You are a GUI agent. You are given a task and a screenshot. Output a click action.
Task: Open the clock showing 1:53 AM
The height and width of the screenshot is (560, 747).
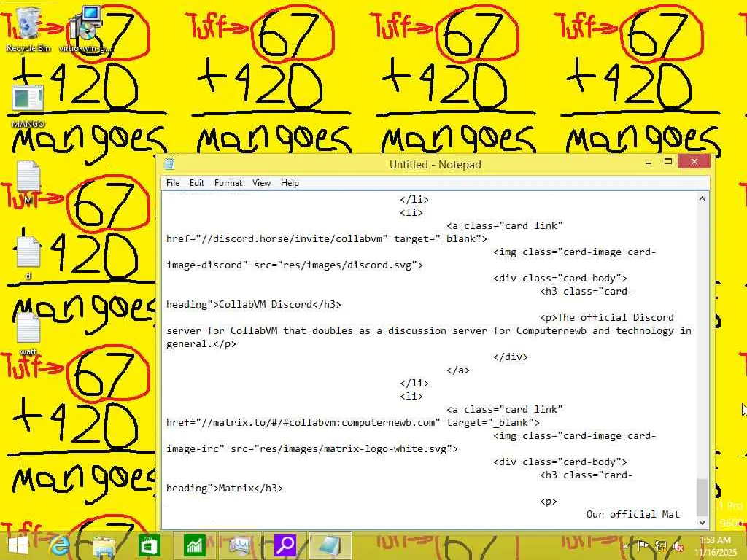tap(715, 545)
